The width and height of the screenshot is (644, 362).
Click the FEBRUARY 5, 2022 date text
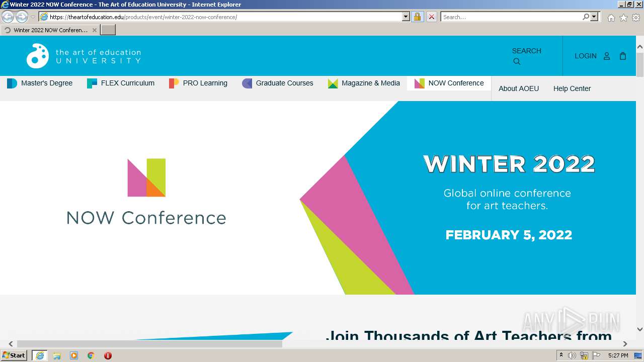509,235
